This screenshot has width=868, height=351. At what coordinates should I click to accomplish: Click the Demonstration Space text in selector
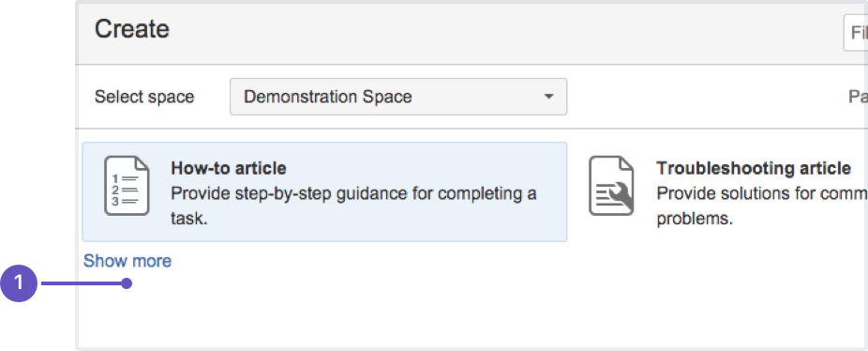(x=328, y=97)
